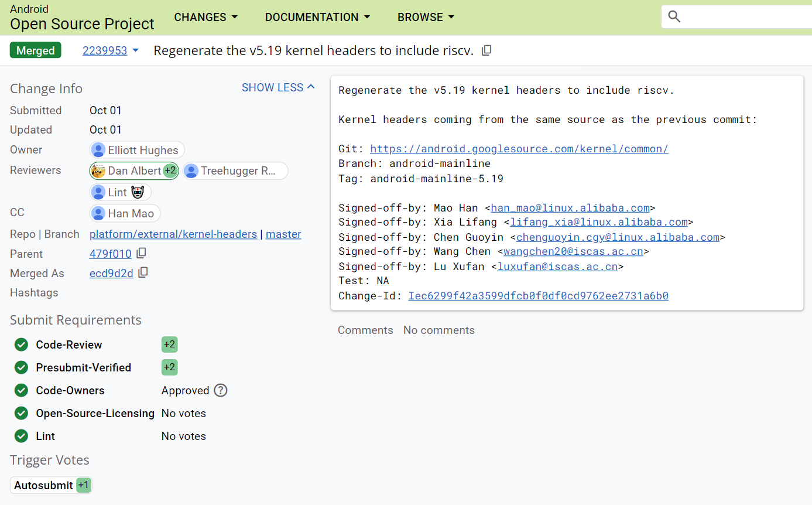This screenshot has width=812, height=505.
Task: Click the Lint reviewer robot chip
Action: (120, 192)
